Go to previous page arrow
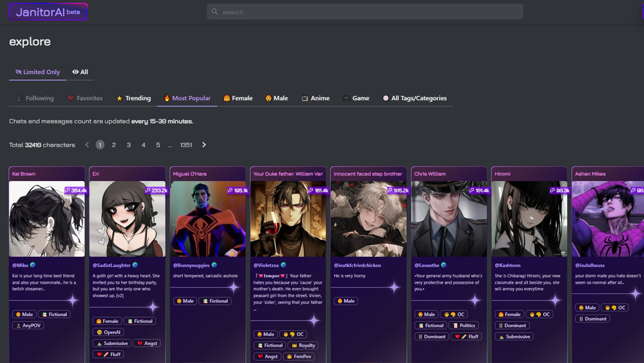 [x=87, y=144]
